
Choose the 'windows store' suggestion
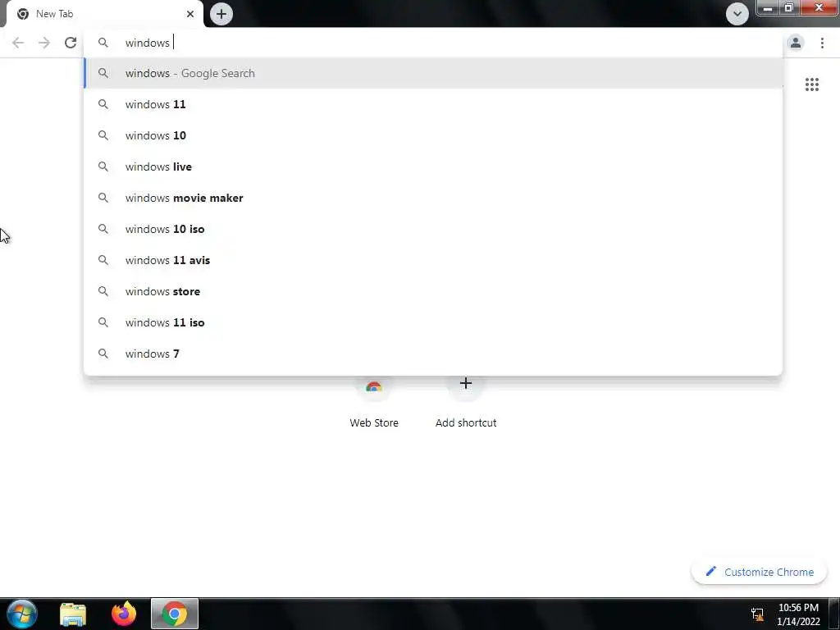coord(433,291)
